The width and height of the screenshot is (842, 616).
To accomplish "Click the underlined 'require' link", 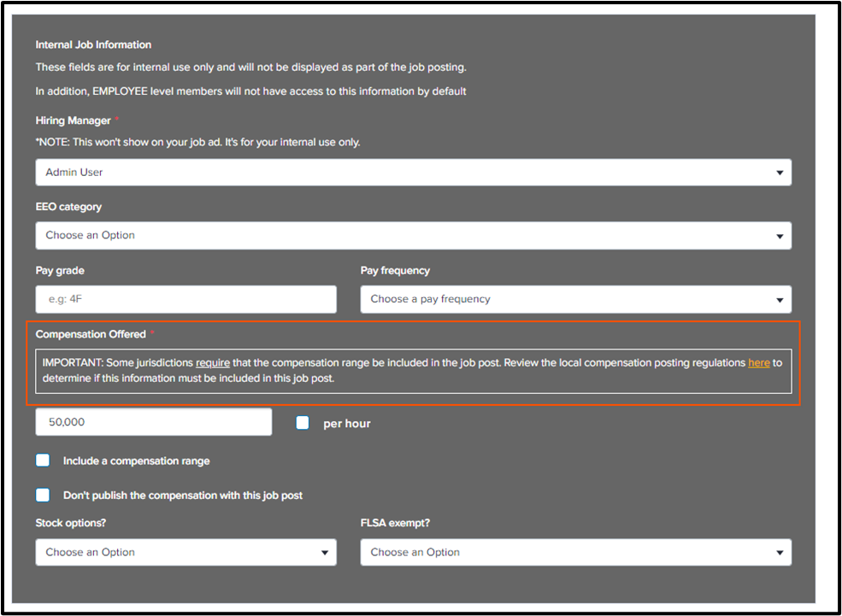I will (x=213, y=363).
